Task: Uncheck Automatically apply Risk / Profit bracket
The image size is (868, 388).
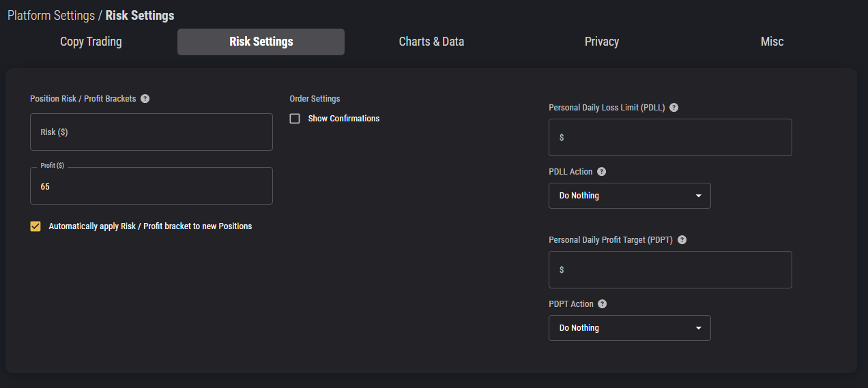Action: point(35,226)
